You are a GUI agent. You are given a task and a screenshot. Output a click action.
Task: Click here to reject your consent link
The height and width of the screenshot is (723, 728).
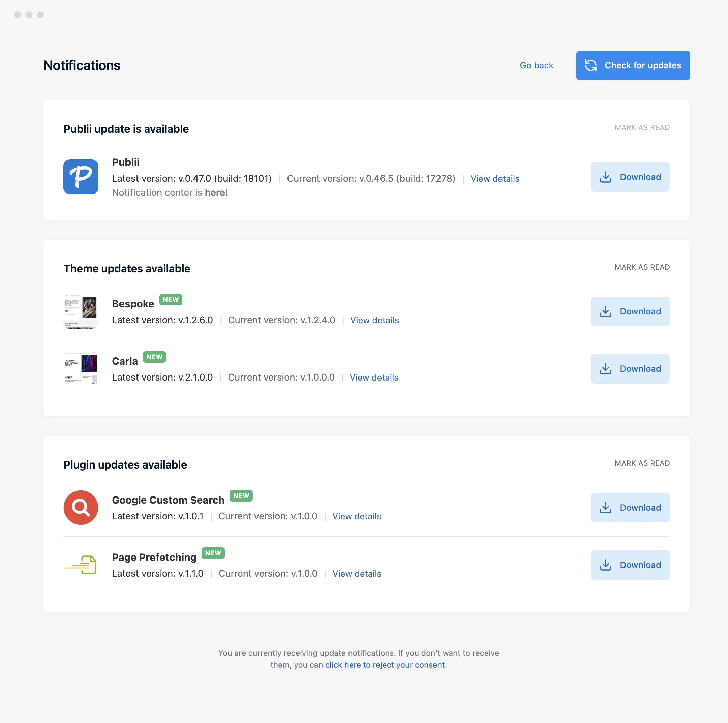click(x=386, y=665)
